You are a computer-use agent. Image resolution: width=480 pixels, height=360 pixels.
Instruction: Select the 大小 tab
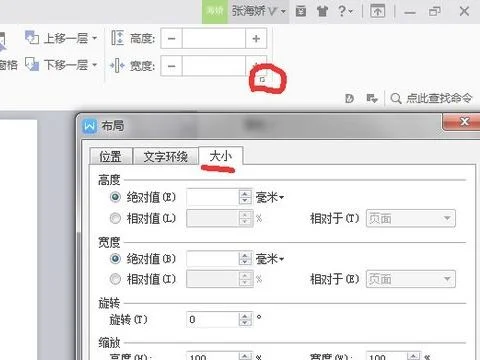click(x=221, y=156)
